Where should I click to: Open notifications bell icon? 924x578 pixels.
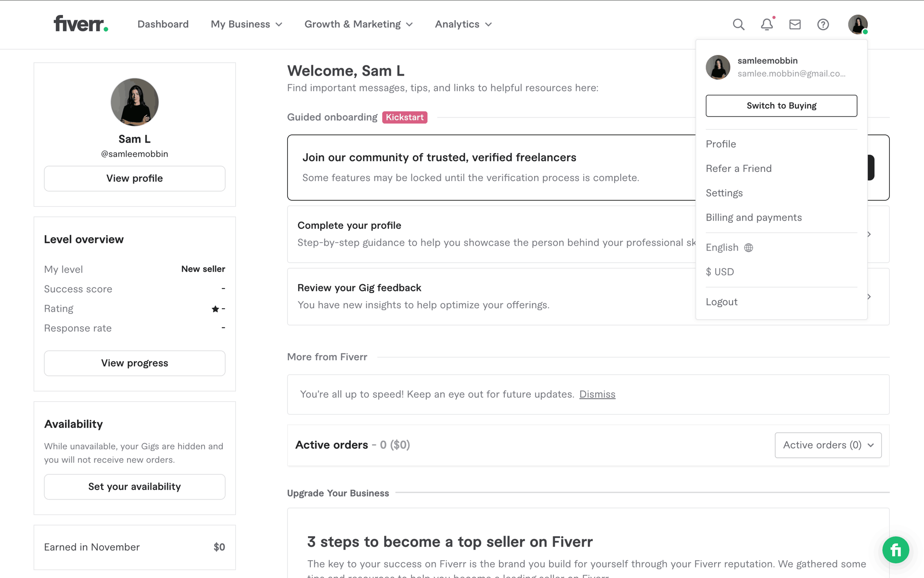pyautogui.click(x=767, y=25)
